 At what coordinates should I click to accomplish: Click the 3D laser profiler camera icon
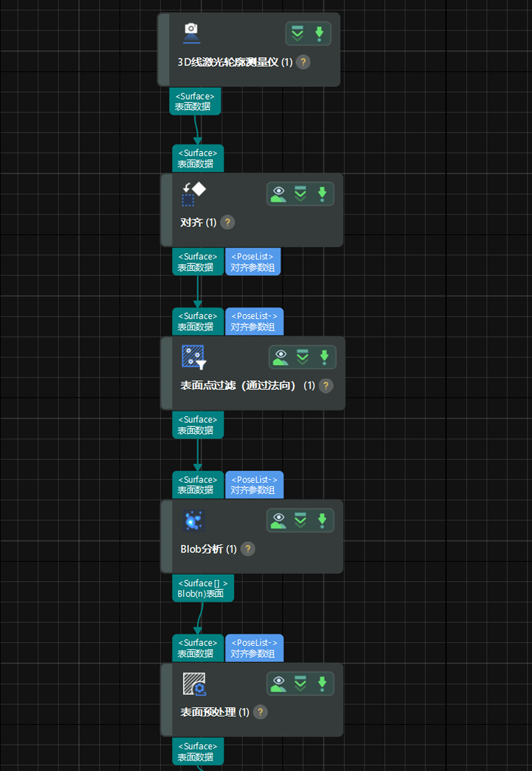[x=191, y=34]
